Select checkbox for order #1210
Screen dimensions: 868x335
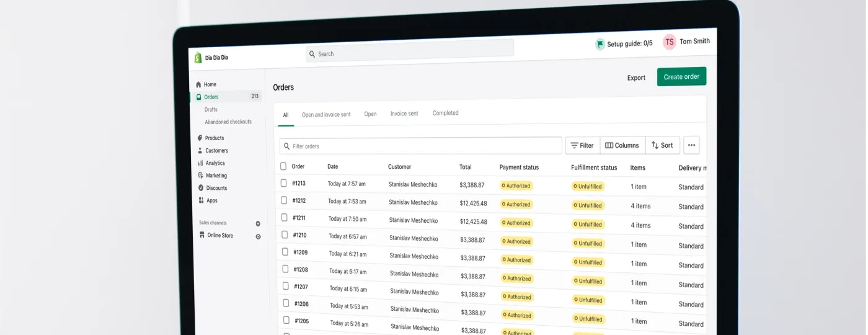(285, 234)
